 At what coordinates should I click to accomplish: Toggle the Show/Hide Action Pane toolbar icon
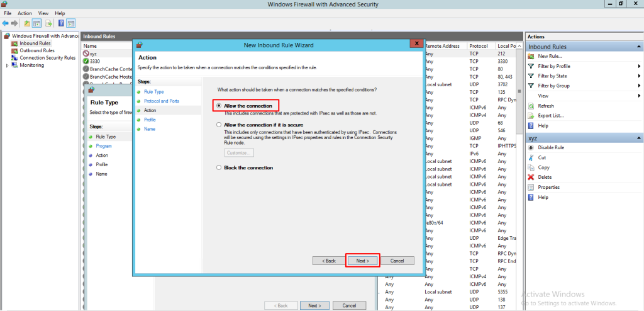point(70,23)
